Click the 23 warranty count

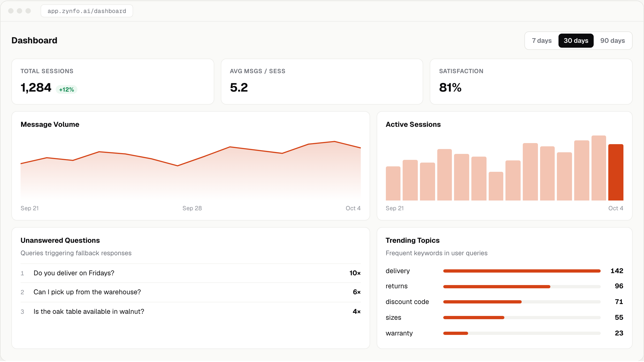619,333
